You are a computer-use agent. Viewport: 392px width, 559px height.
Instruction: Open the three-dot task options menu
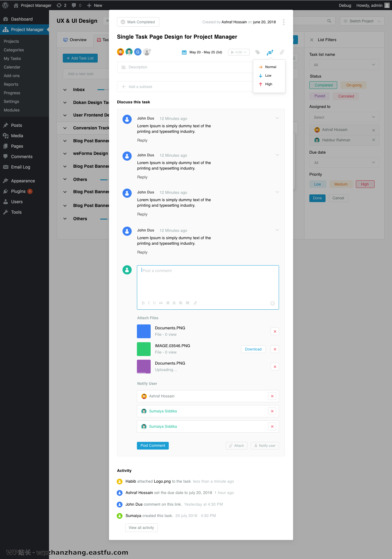coord(284,22)
